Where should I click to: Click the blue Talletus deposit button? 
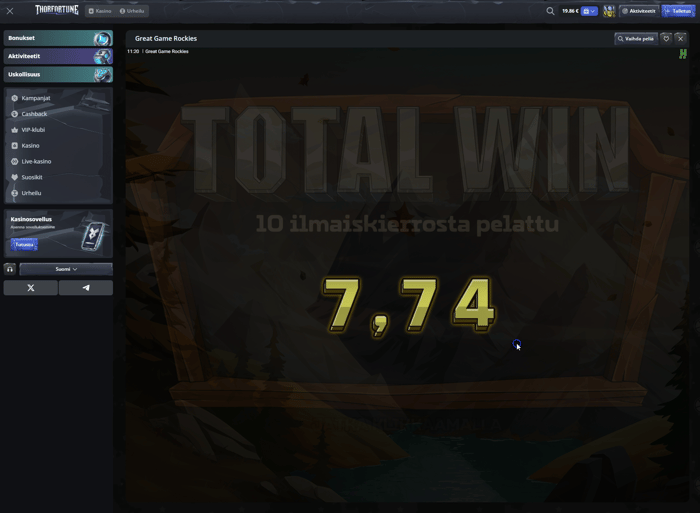(678, 11)
